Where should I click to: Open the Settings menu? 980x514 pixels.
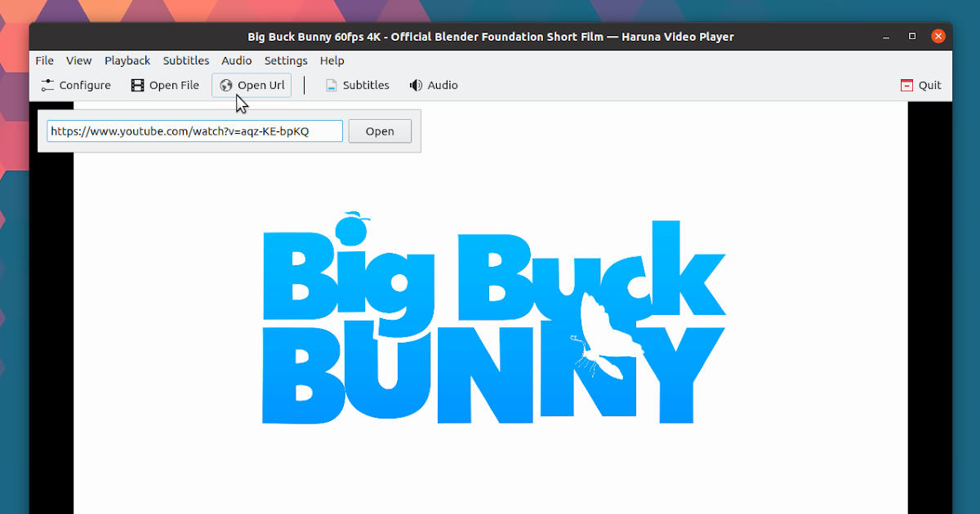[286, 60]
